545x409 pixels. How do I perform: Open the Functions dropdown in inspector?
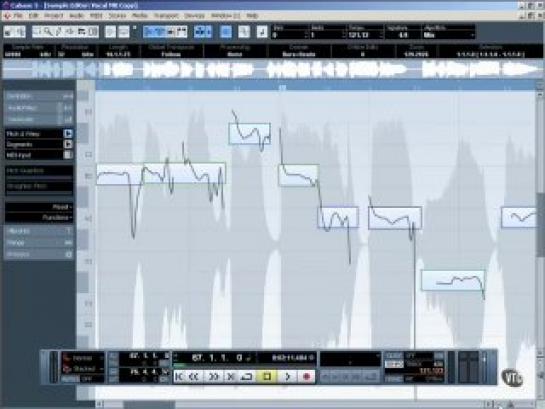[x=39, y=218]
